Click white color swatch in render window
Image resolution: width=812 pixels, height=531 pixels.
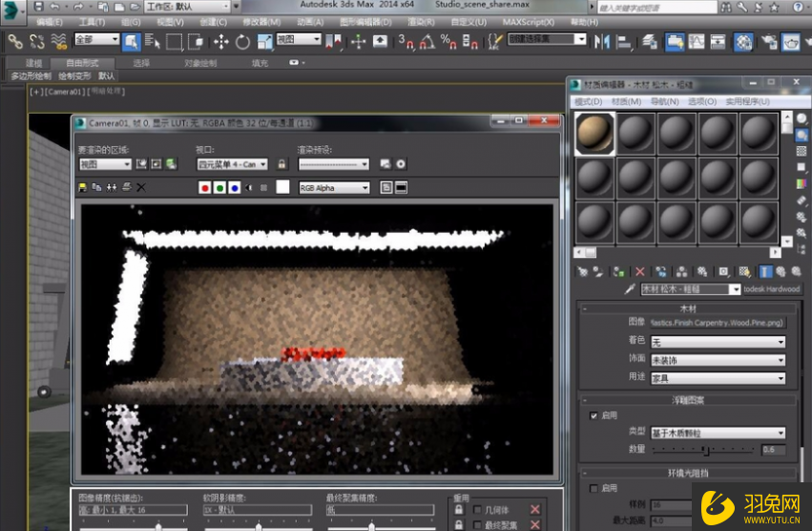coord(282,186)
